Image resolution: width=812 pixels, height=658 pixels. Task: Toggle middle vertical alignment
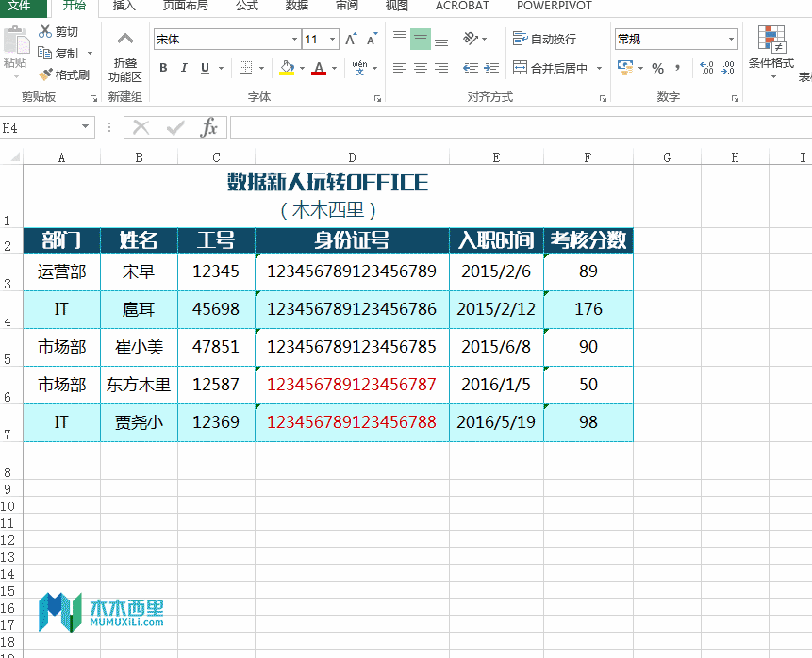pos(421,40)
